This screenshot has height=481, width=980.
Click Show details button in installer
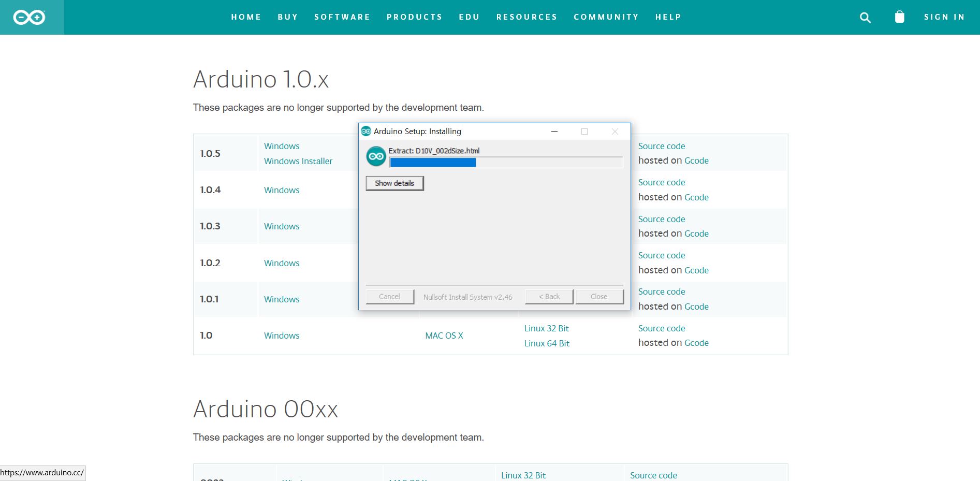point(395,183)
